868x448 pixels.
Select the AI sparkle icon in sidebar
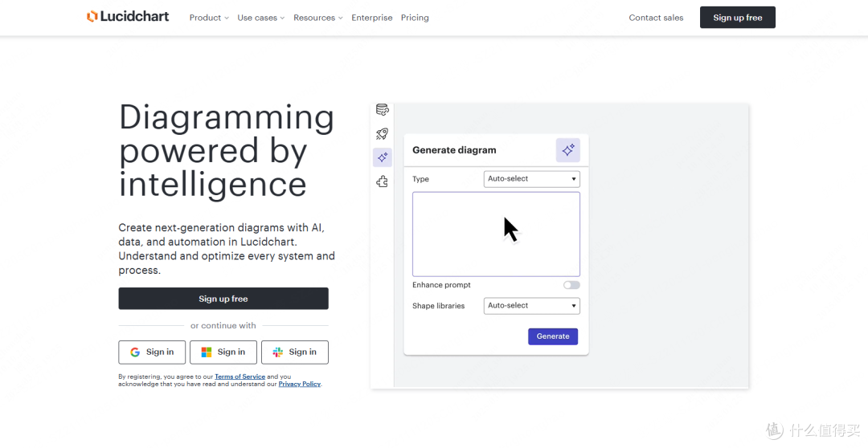click(x=382, y=157)
